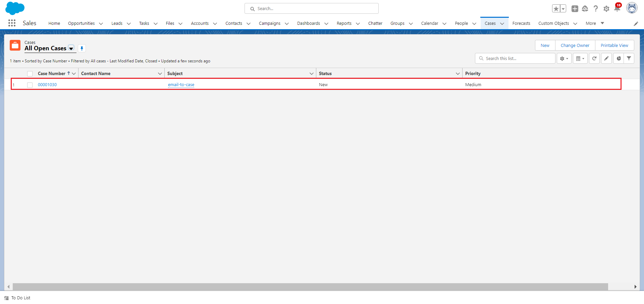Show filters with the funnel icon

[629, 58]
